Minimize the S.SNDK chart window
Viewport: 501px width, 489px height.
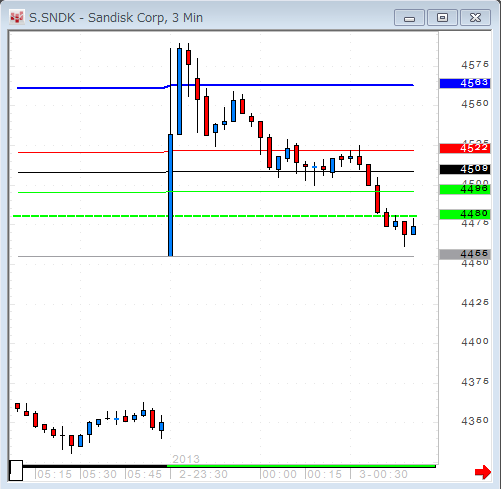pyautogui.click(x=409, y=18)
